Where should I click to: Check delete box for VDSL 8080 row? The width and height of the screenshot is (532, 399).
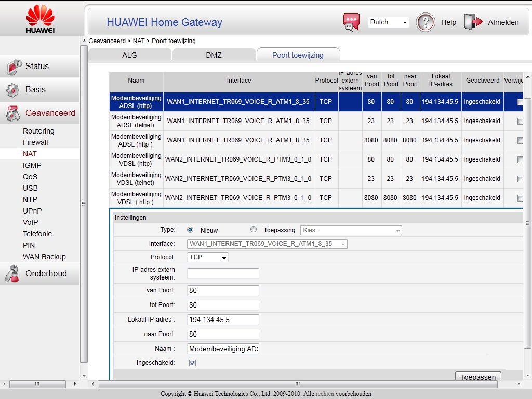click(520, 198)
